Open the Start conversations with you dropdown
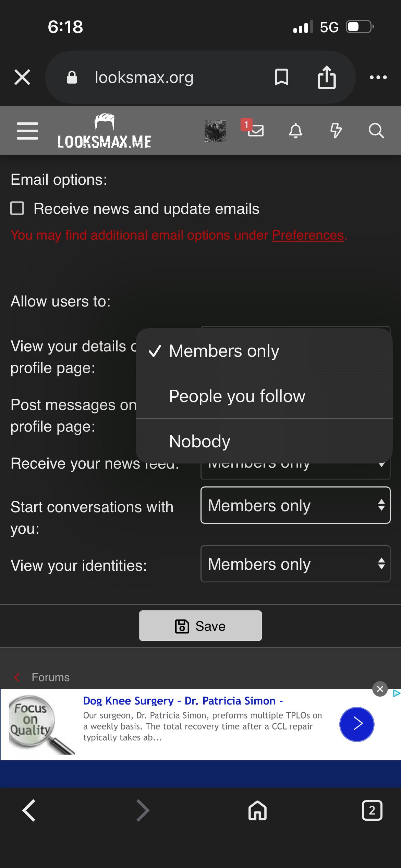This screenshot has width=401, height=868. [295, 505]
